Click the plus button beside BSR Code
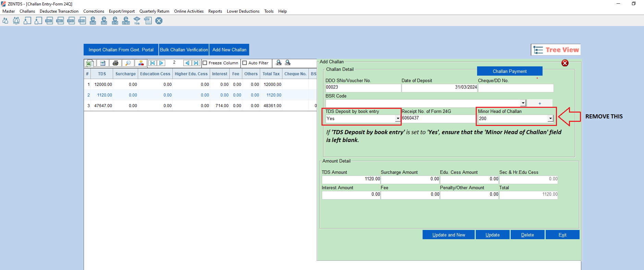 (539, 103)
